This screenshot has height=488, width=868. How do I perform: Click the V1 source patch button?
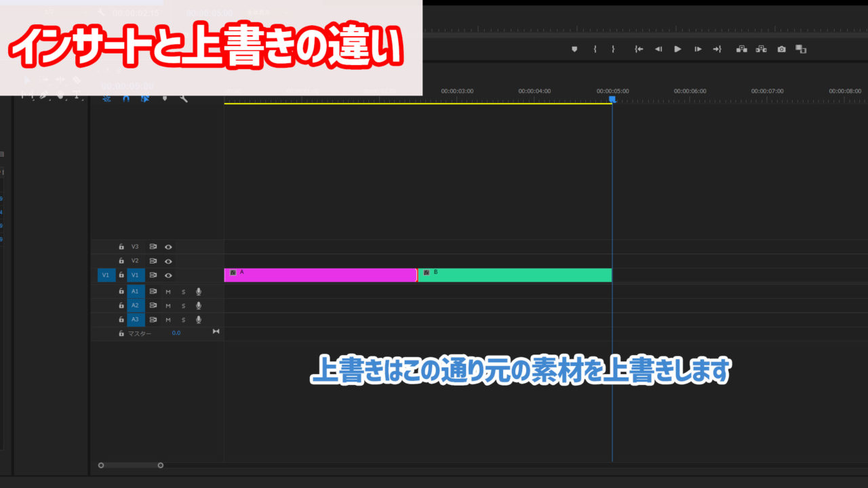tap(105, 275)
